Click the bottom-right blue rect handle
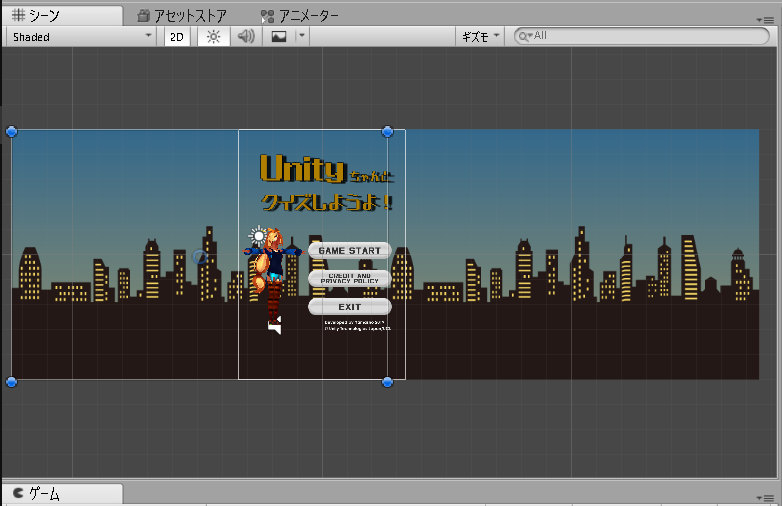 [388, 382]
